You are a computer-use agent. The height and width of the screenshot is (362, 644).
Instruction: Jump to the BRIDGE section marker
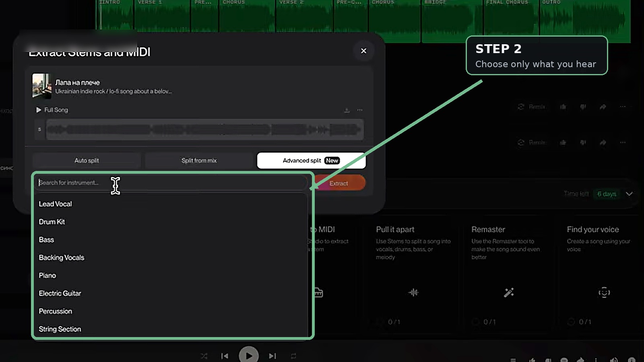435,2
